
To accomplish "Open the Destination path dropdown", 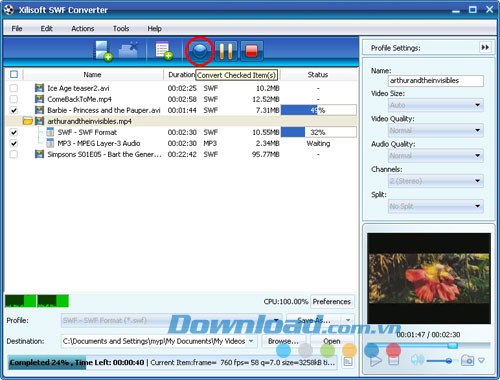I will [x=251, y=341].
